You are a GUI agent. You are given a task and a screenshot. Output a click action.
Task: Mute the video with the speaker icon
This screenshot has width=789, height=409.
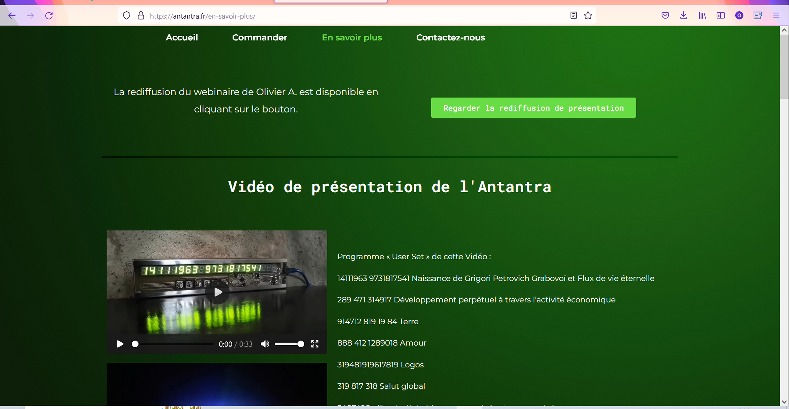265,344
